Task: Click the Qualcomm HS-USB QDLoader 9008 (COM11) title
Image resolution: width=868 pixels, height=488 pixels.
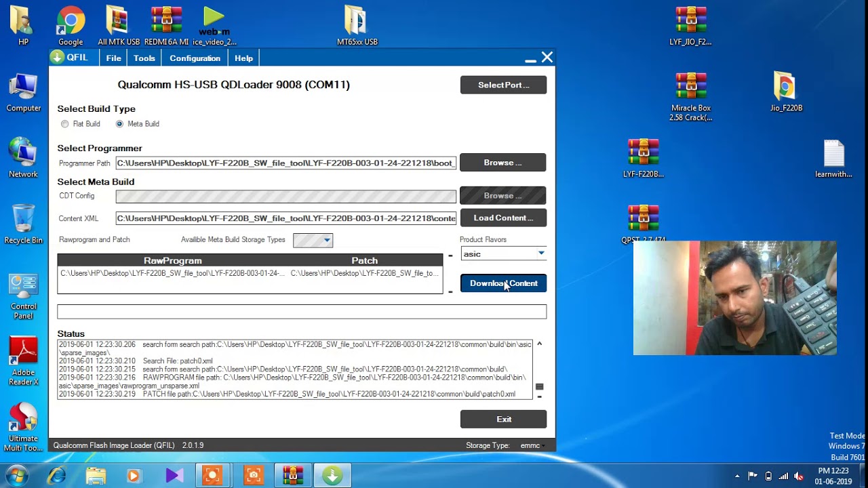Action: tap(234, 85)
